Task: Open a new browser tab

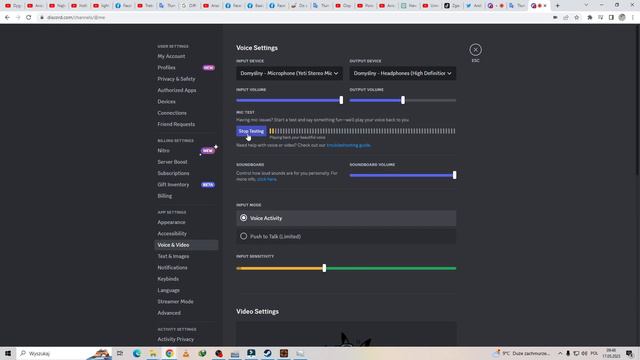Action: (557, 6)
